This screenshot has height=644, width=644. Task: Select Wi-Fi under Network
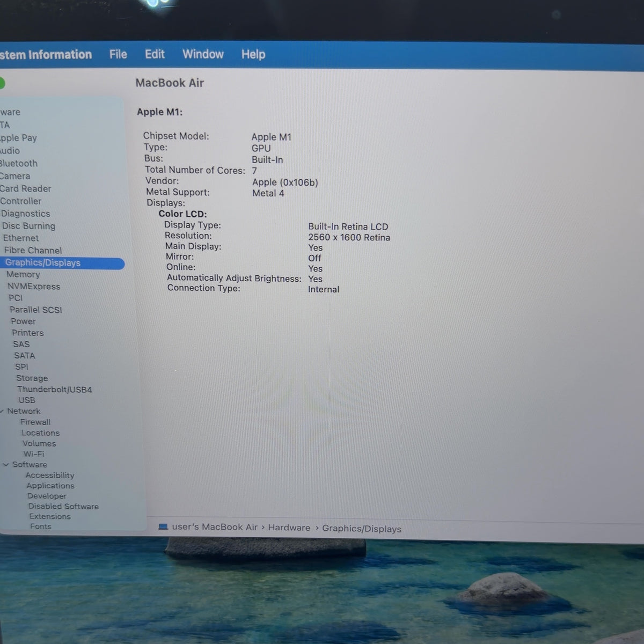pyautogui.click(x=34, y=453)
